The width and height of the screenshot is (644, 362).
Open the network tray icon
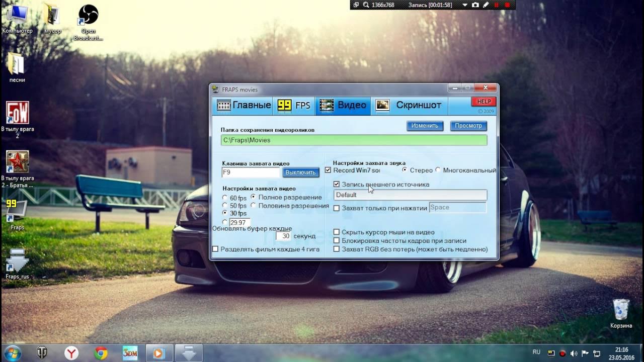click(596, 353)
